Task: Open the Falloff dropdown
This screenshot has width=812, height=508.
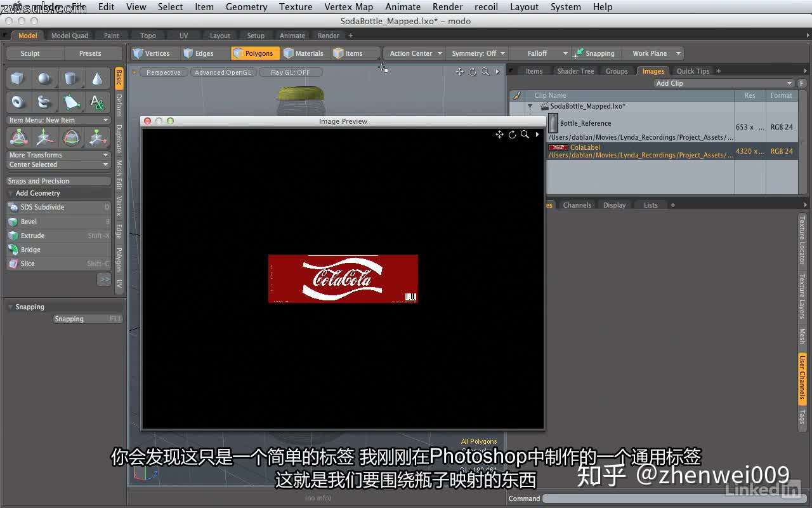Action: pyautogui.click(x=539, y=53)
